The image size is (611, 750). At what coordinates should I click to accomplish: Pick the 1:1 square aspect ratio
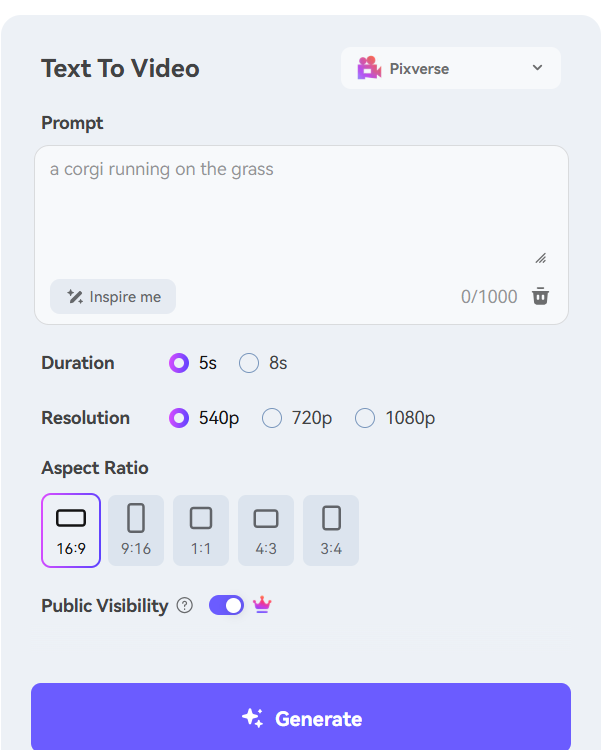click(201, 530)
